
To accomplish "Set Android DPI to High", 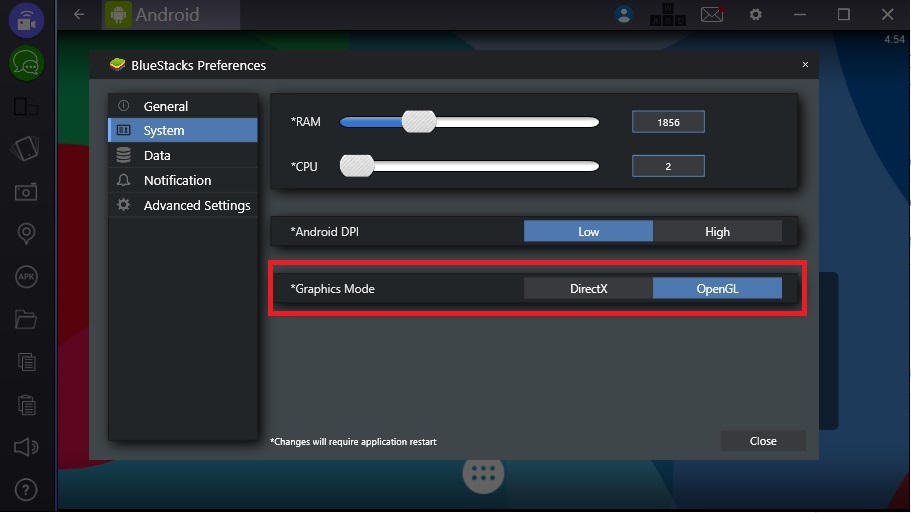I will [x=718, y=231].
